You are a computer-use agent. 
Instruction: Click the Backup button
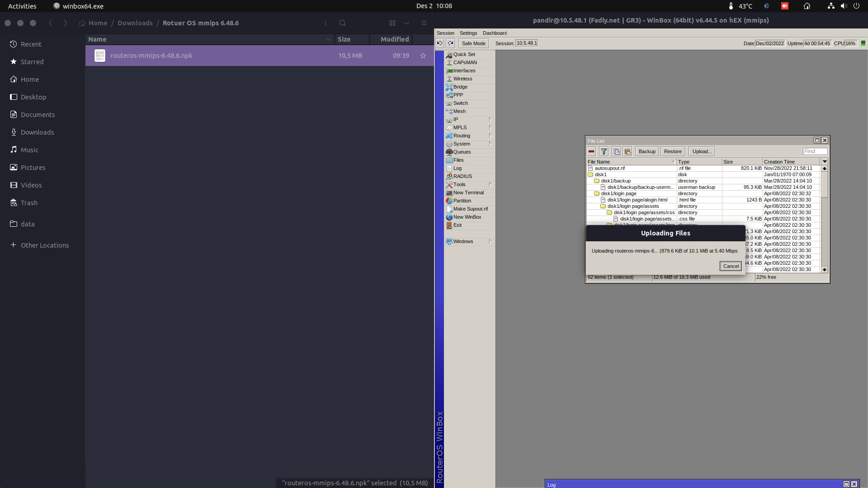tap(647, 151)
